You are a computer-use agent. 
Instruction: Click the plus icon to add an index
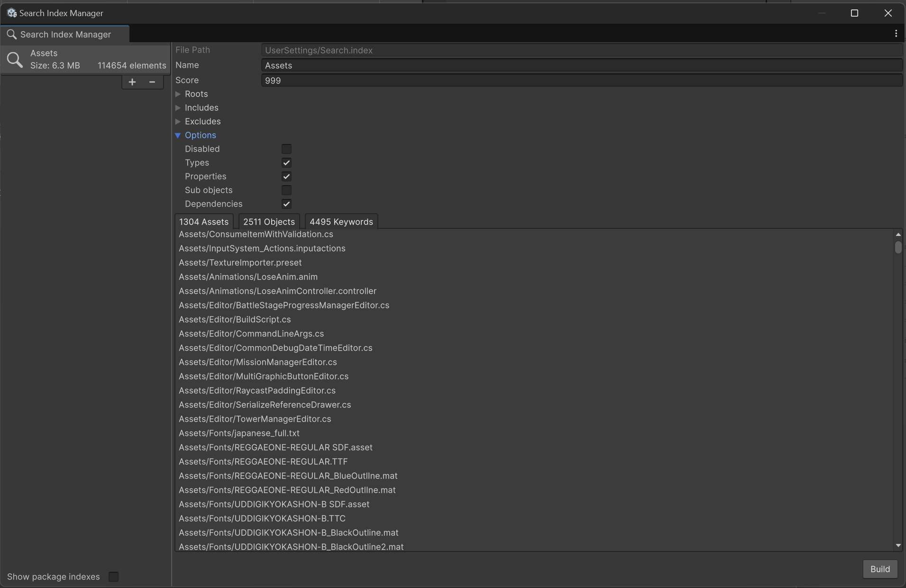[x=132, y=82]
